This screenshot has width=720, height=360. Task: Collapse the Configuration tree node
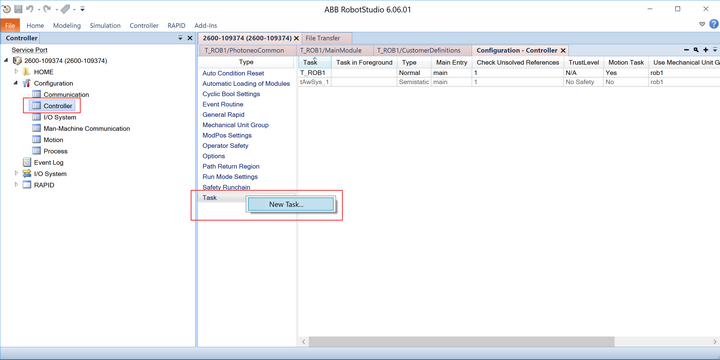click(x=15, y=83)
